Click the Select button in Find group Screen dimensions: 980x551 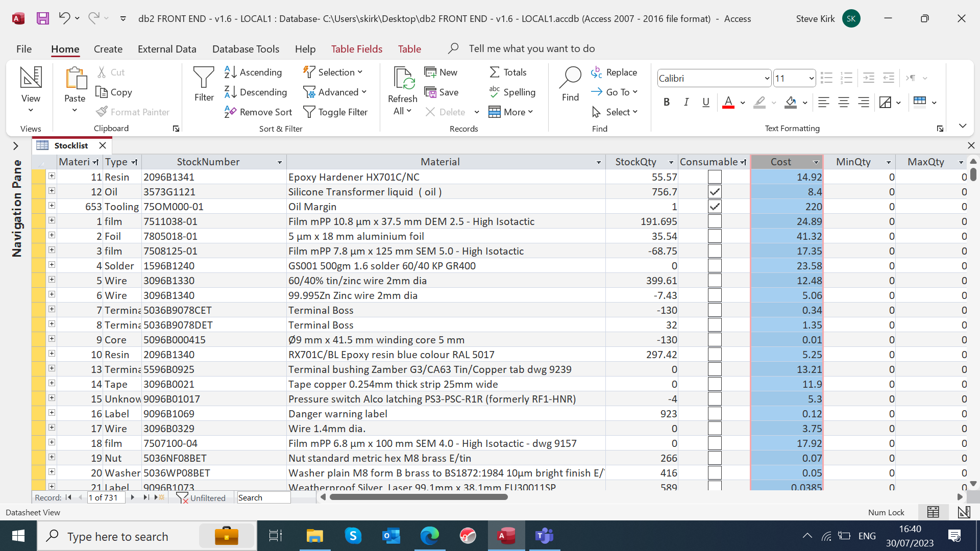tap(615, 112)
